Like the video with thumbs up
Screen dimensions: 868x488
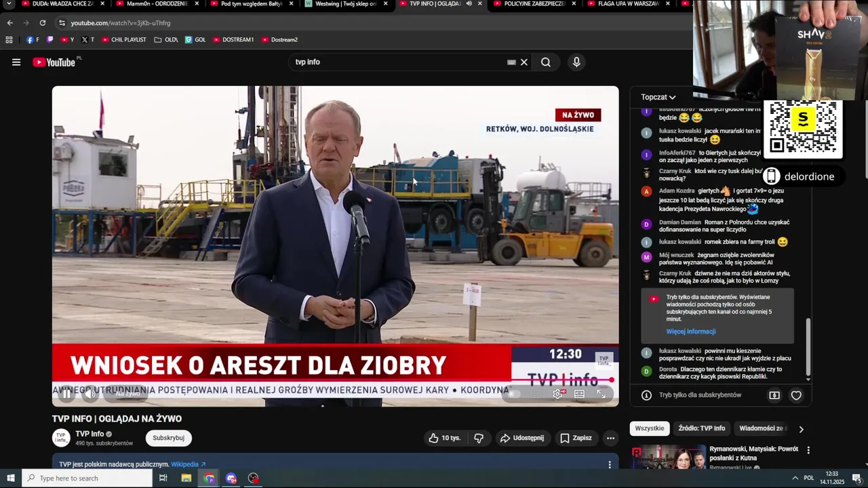click(444, 438)
